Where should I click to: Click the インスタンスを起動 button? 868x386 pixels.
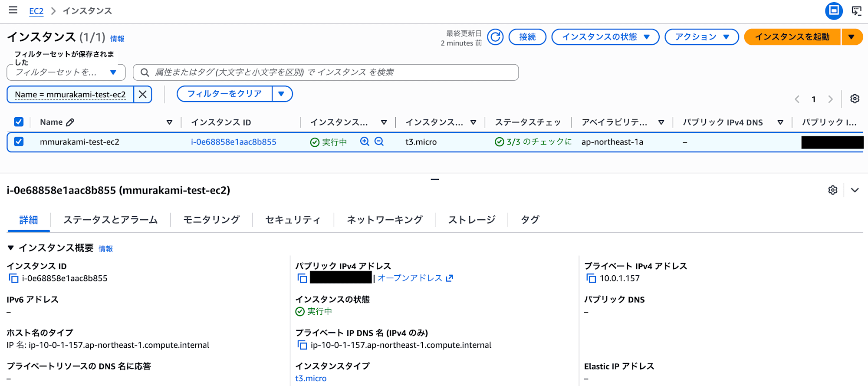click(x=792, y=37)
